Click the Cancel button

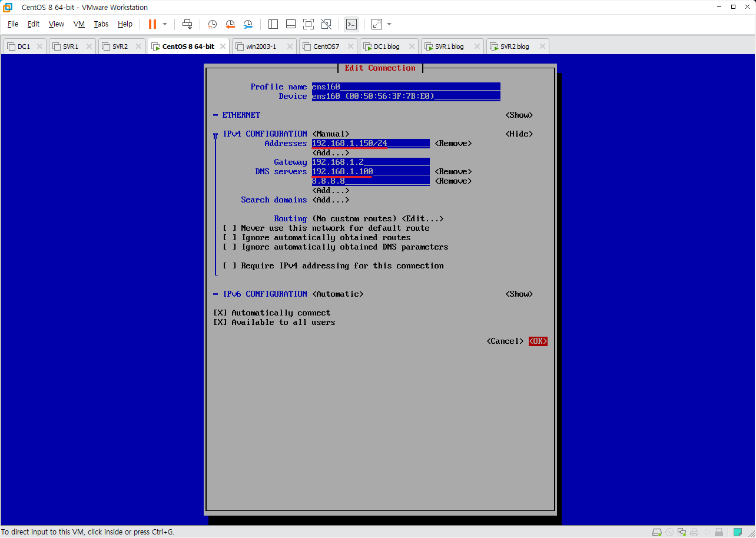pyautogui.click(x=505, y=341)
